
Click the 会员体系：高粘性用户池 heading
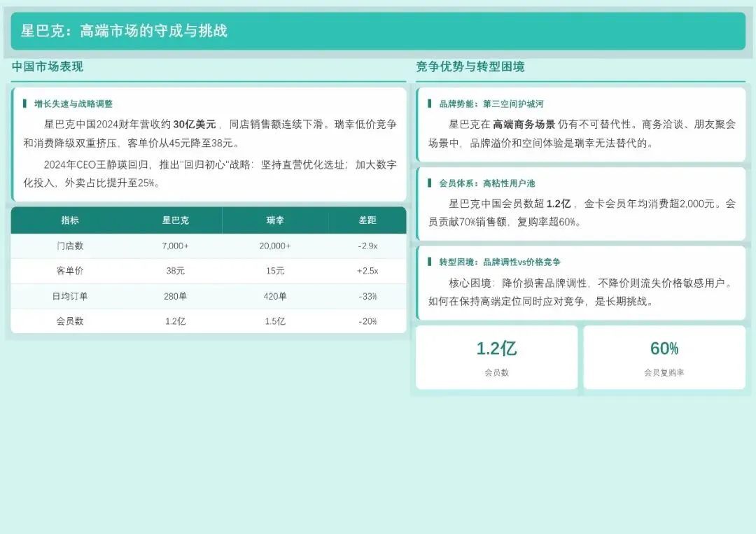coord(487,183)
